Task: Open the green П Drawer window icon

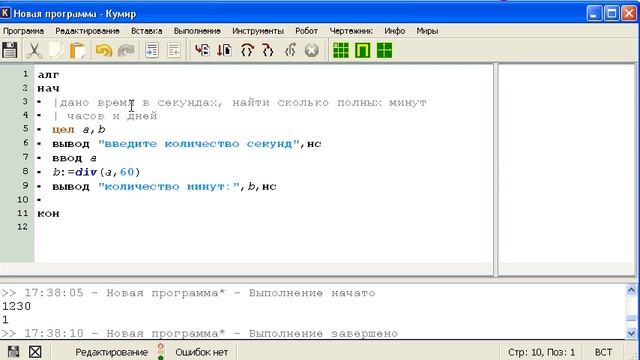Action: pos(362,51)
